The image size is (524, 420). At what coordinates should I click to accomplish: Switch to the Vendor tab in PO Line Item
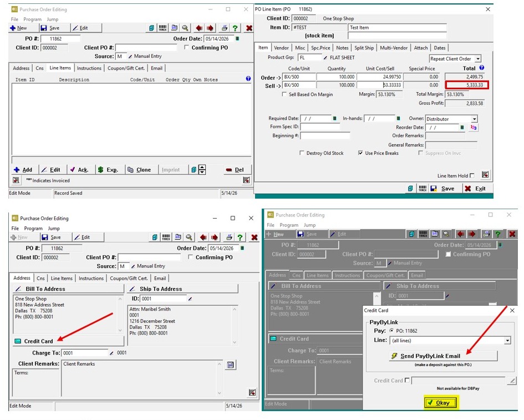tap(281, 48)
